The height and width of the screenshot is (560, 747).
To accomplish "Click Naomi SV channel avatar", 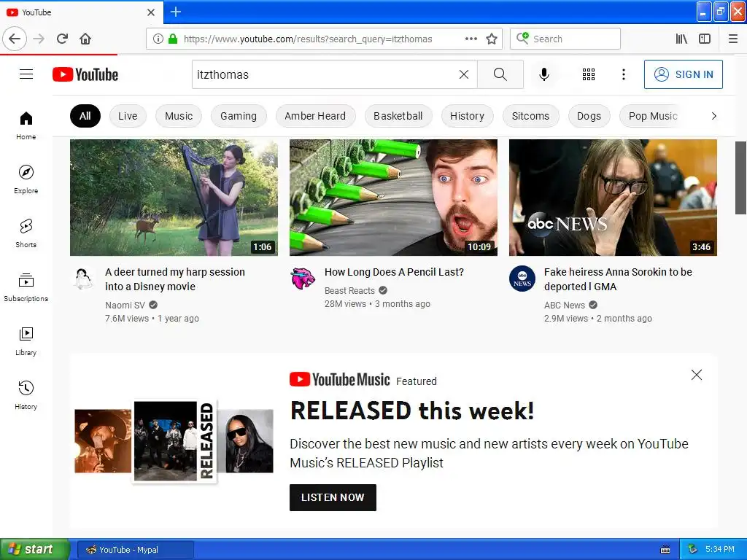I will point(83,279).
